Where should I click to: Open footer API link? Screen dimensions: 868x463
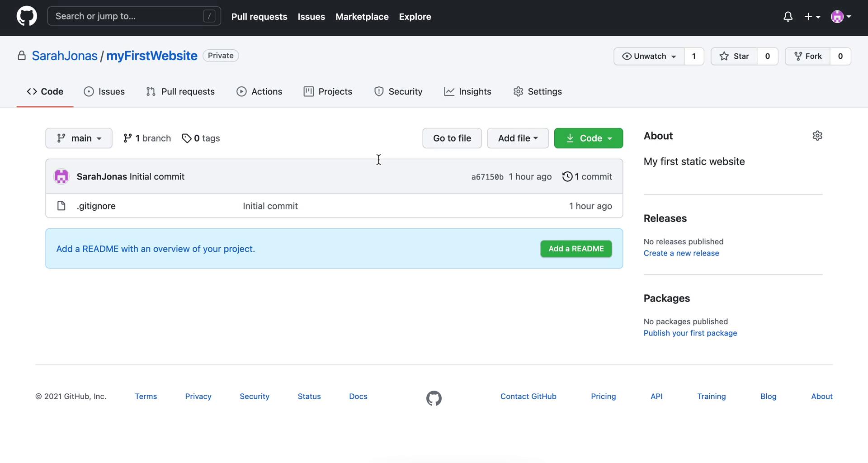656,396
